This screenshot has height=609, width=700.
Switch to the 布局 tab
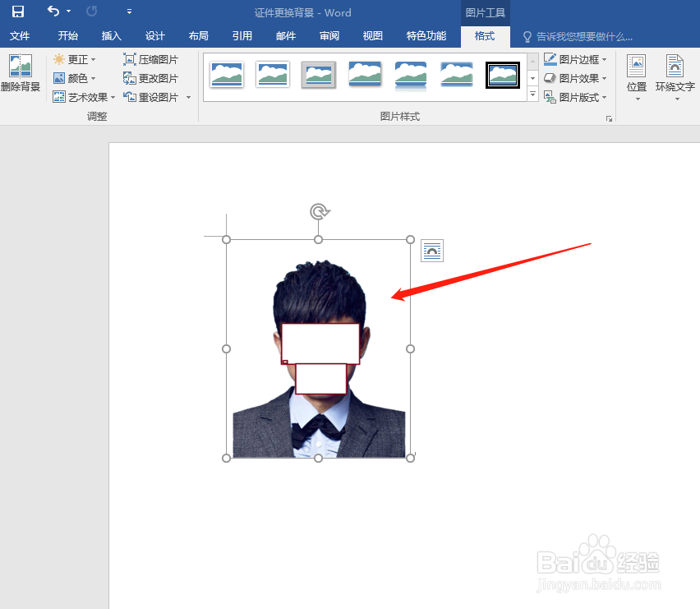pyautogui.click(x=199, y=36)
